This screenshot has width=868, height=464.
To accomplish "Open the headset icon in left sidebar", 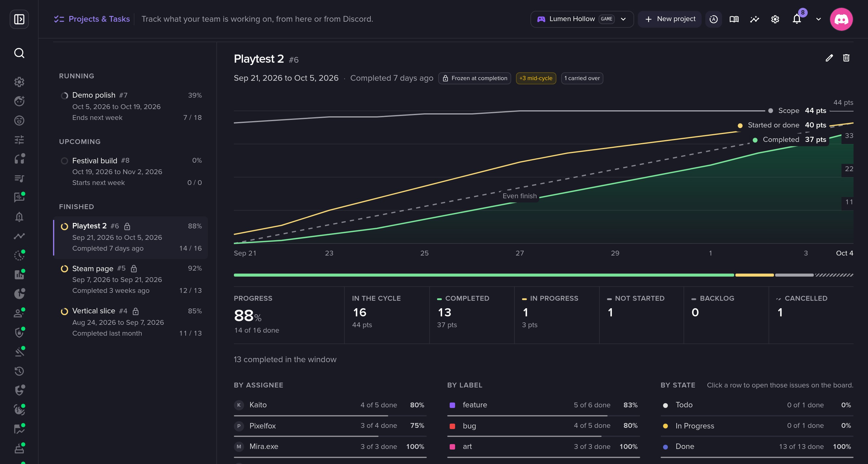I will 19,159.
